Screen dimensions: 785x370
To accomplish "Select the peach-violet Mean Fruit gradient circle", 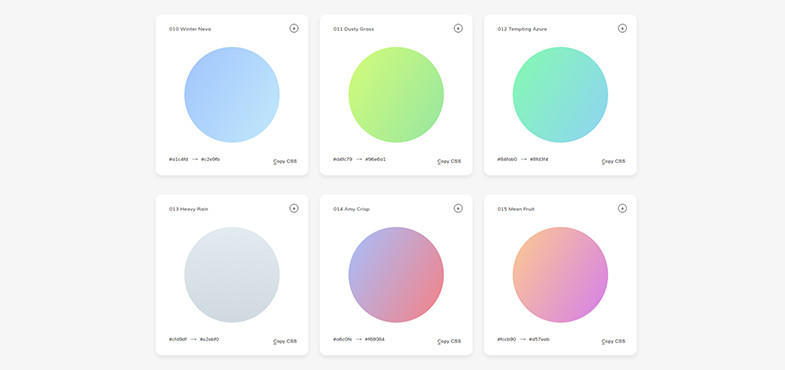I will tap(560, 274).
